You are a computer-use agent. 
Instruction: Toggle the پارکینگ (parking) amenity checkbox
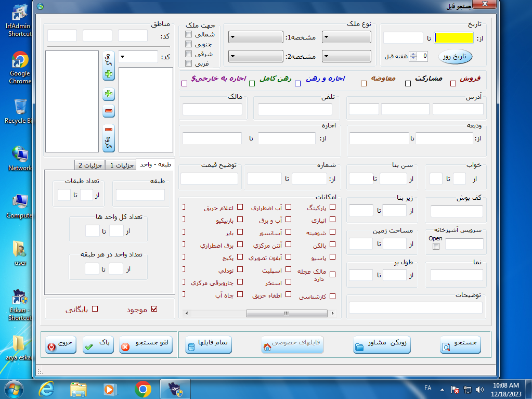333,207
